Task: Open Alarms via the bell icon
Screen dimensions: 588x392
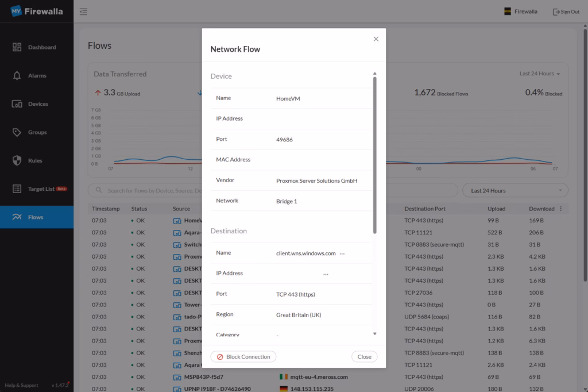Action: [x=17, y=75]
